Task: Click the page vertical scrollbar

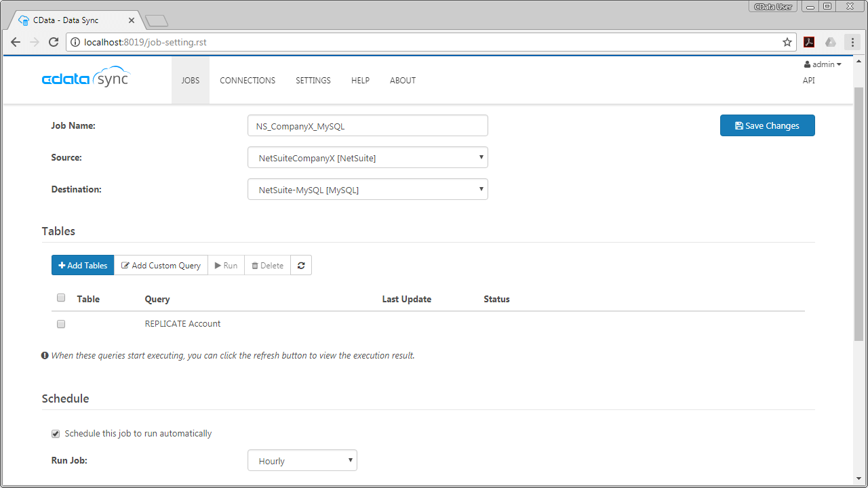Action: 859,213
